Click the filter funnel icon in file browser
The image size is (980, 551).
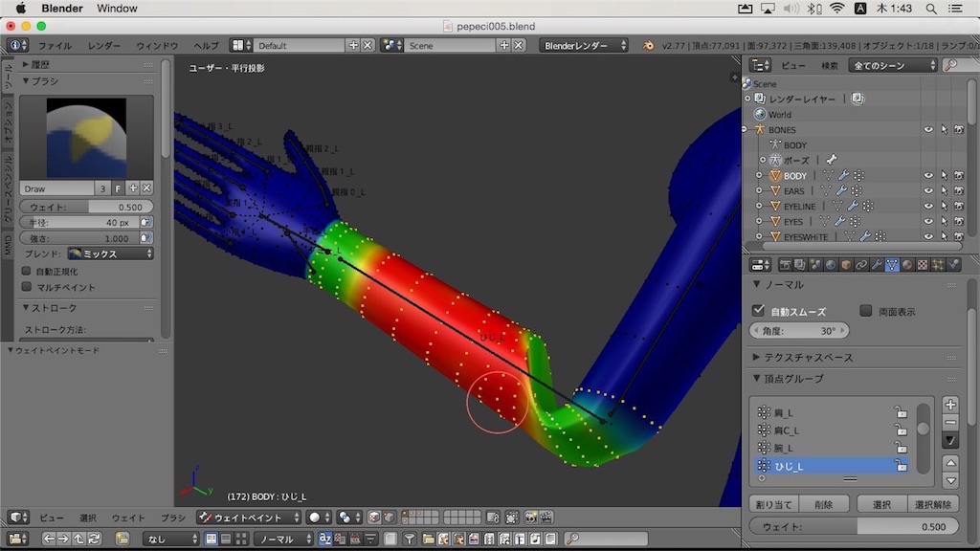409,539
